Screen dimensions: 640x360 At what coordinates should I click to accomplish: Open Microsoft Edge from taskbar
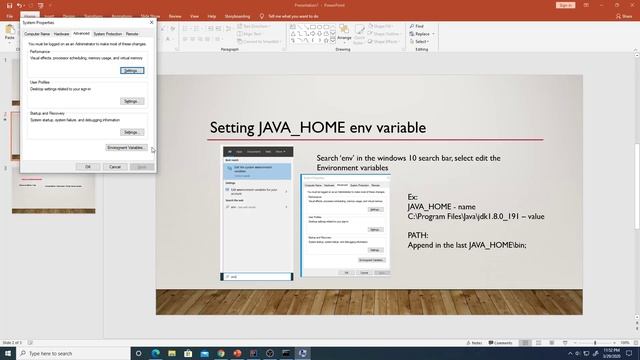tap(156, 353)
